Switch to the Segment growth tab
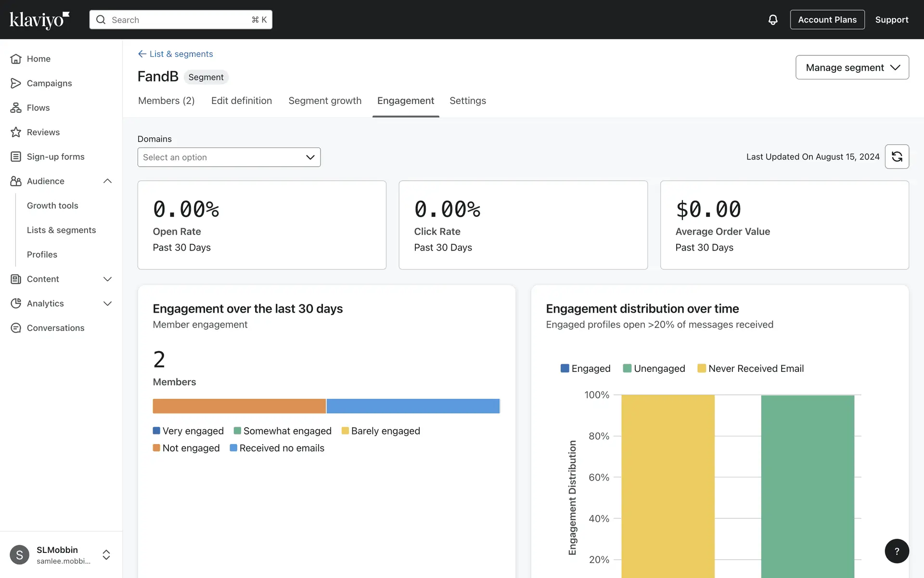This screenshot has width=924, height=578. click(x=325, y=101)
